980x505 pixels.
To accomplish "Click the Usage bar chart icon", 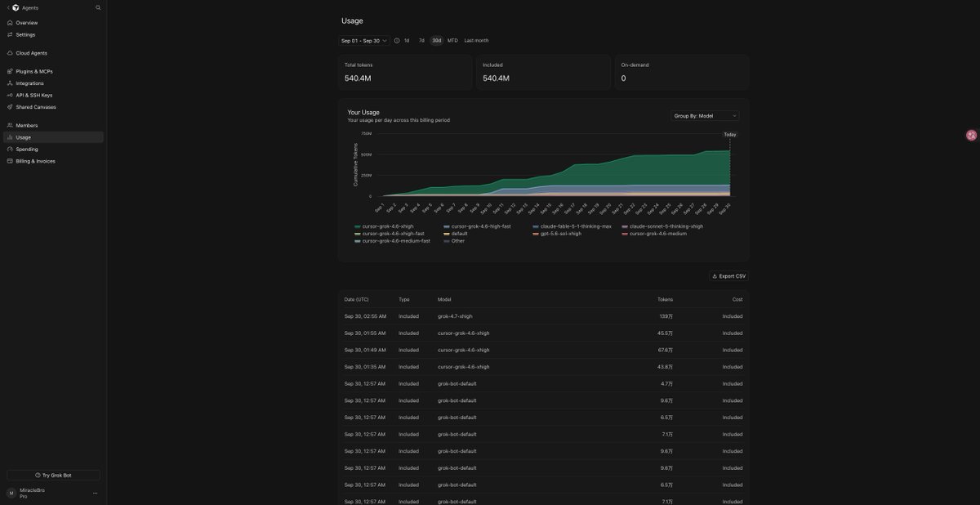I will point(10,137).
